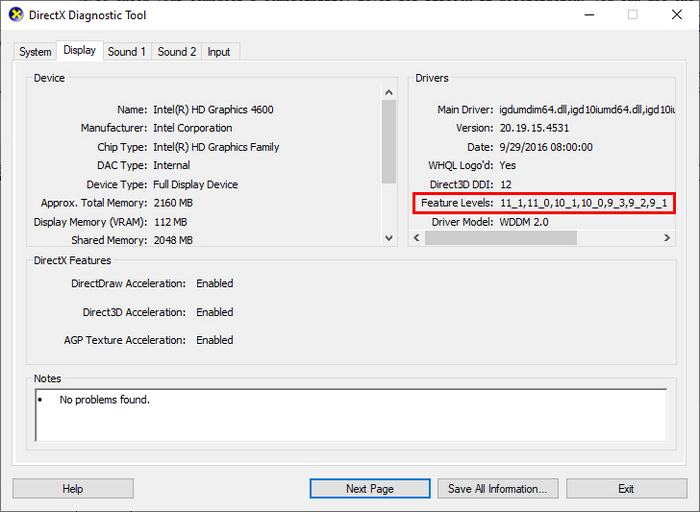This screenshot has width=700, height=512.
Task: Click Drivers panel scroll right arrow
Action: point(667,237)
